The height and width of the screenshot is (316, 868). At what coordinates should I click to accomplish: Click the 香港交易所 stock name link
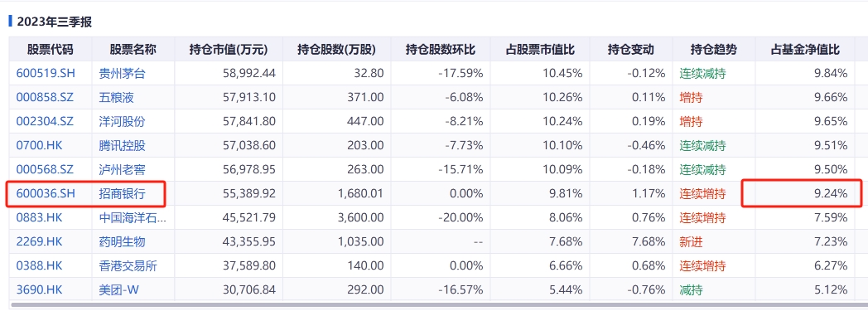(x=128, y=265)
